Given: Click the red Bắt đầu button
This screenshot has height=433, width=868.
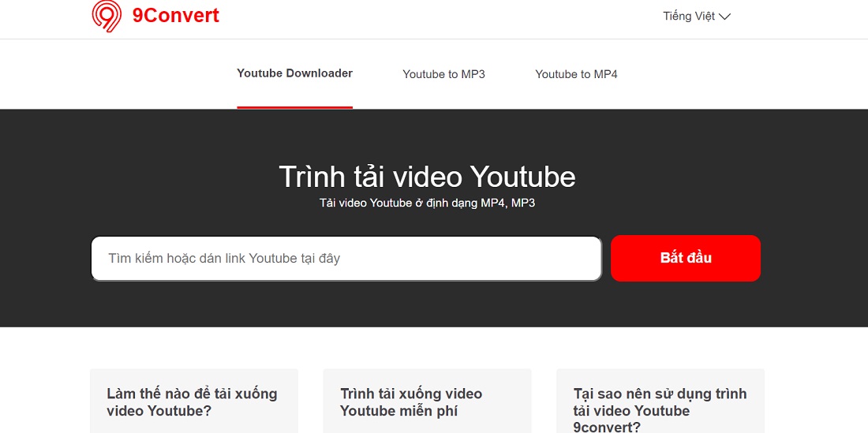Looking at the screenshot, I should click(685, 258).
